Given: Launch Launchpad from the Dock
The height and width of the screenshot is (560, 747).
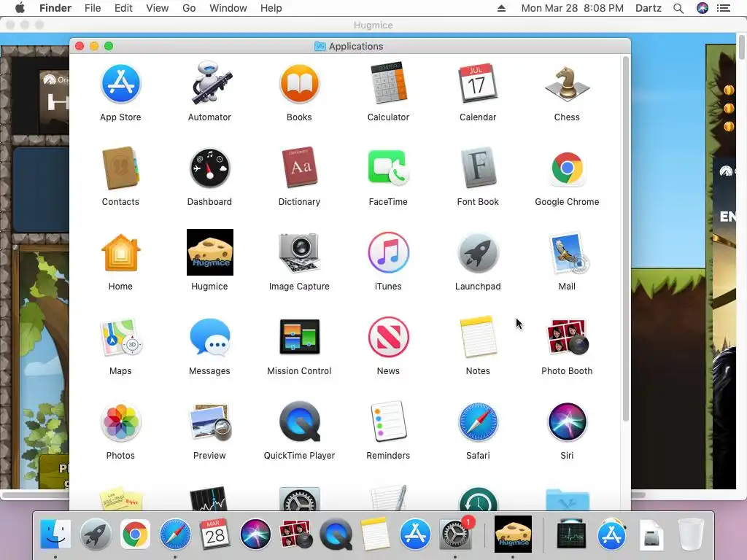Looking at the screenshot, I should coord(96,534).
